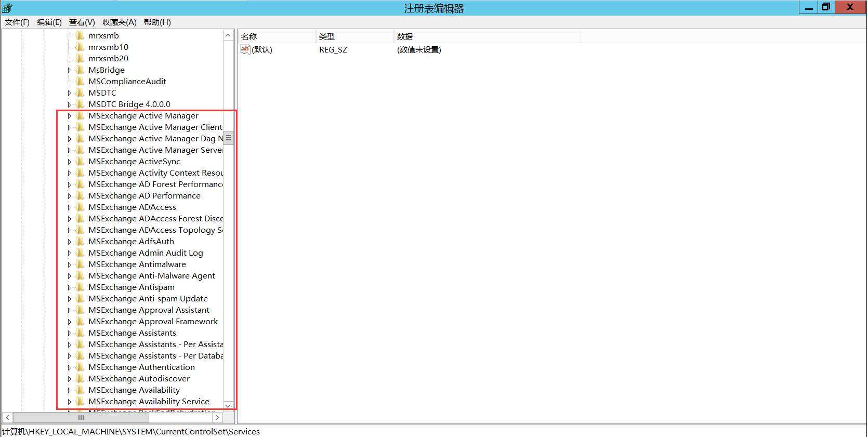This screenshot has width=868, height=437.
Task: Click the (默认) string value icon
Action: pos(245,49)
